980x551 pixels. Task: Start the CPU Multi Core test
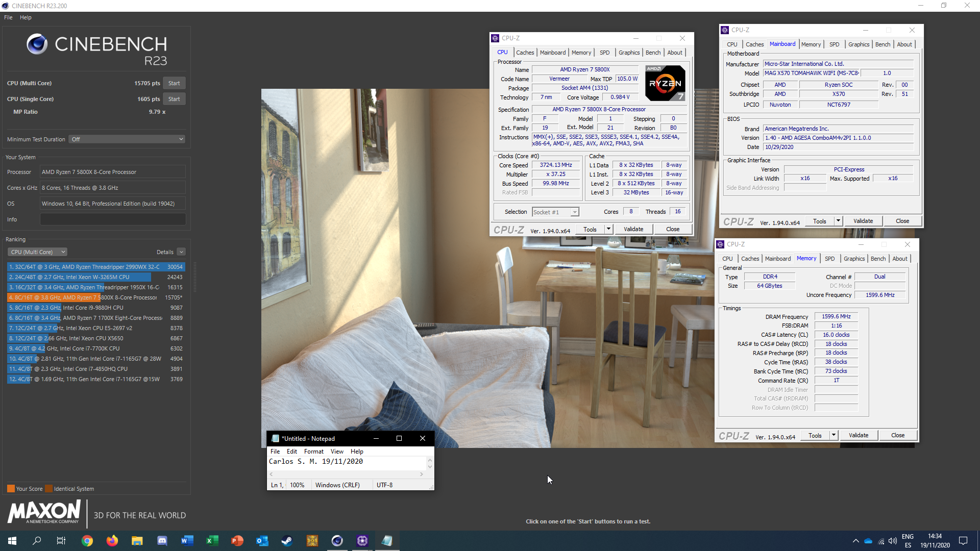tap(174, 83)
